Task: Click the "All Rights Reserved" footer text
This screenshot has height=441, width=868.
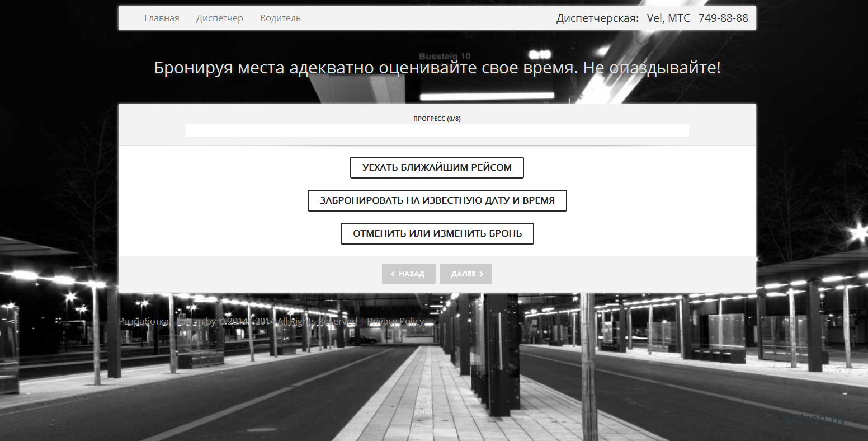Action: click(x=317, y=321)
